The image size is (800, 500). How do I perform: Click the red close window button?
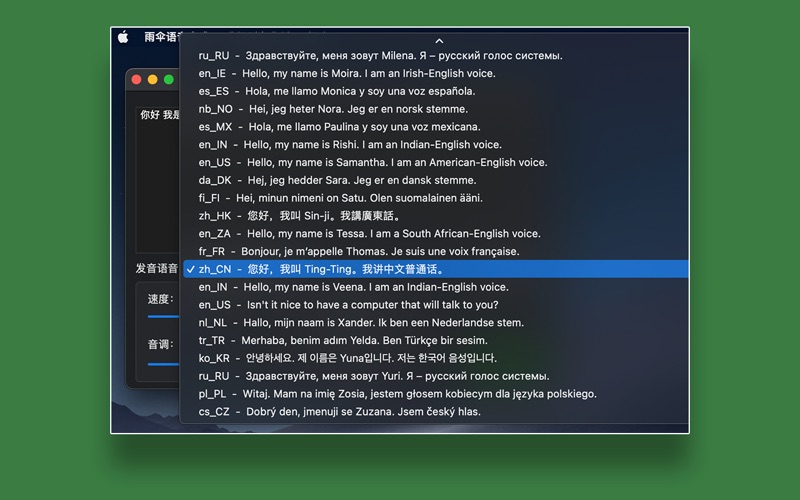(x=137, y=79)
